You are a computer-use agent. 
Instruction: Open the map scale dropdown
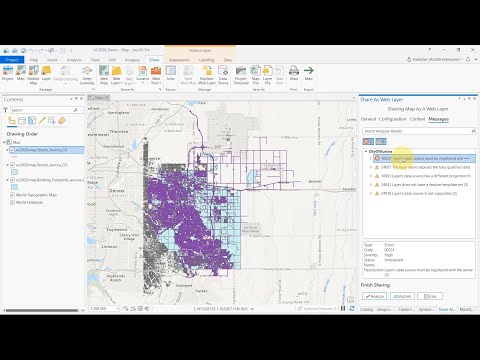118,309
